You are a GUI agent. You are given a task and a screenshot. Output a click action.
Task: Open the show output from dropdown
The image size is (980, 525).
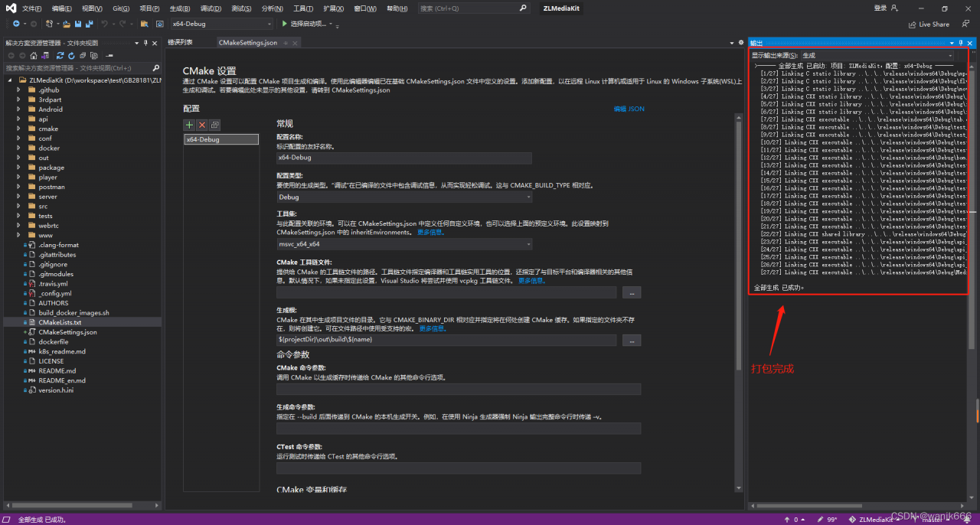point(877,56)
